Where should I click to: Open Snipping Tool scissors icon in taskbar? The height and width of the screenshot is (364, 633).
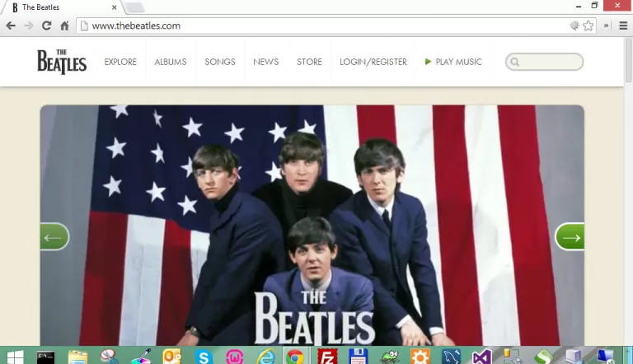point(109,357)
